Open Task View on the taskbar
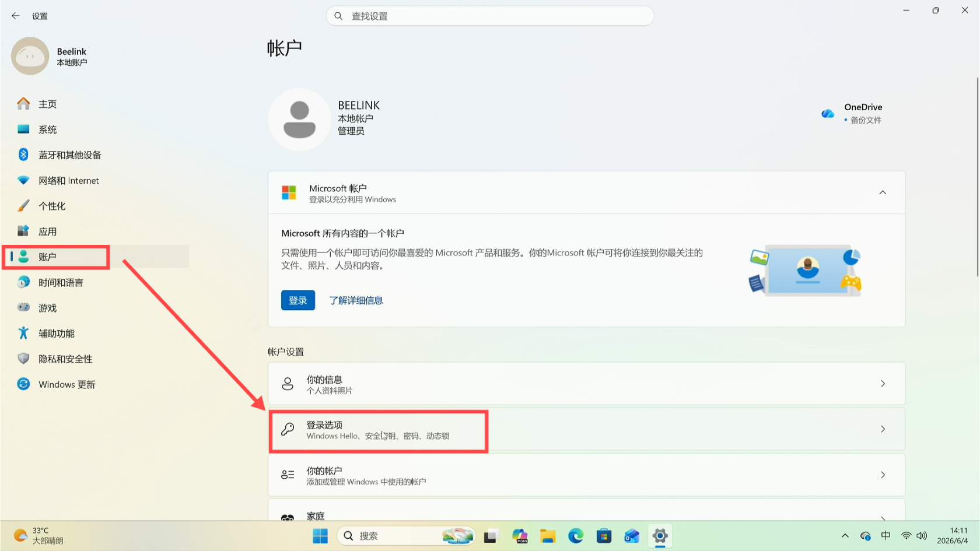 [x=491, y=536]
